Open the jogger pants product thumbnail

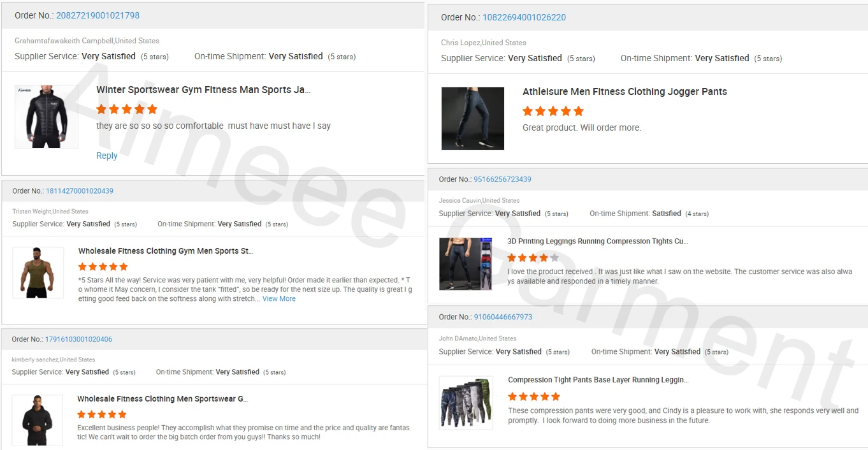(472, 119)
